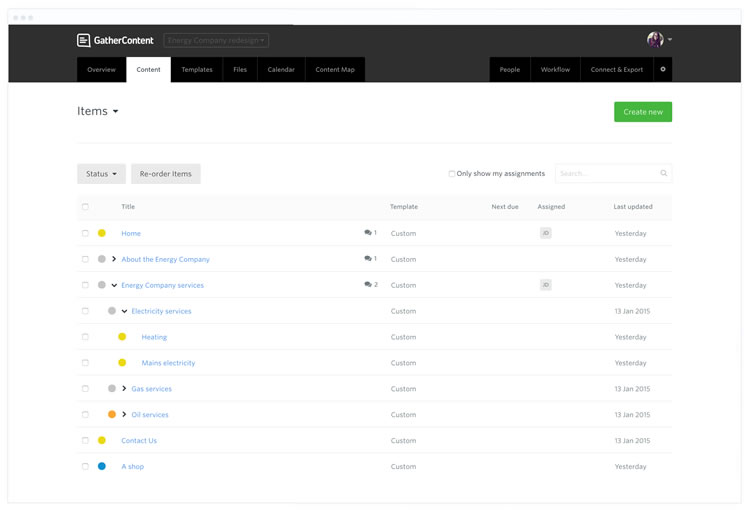Viewport: 750px width, 514px height.
Task: Click the Create new button
Action: point(643,112)
